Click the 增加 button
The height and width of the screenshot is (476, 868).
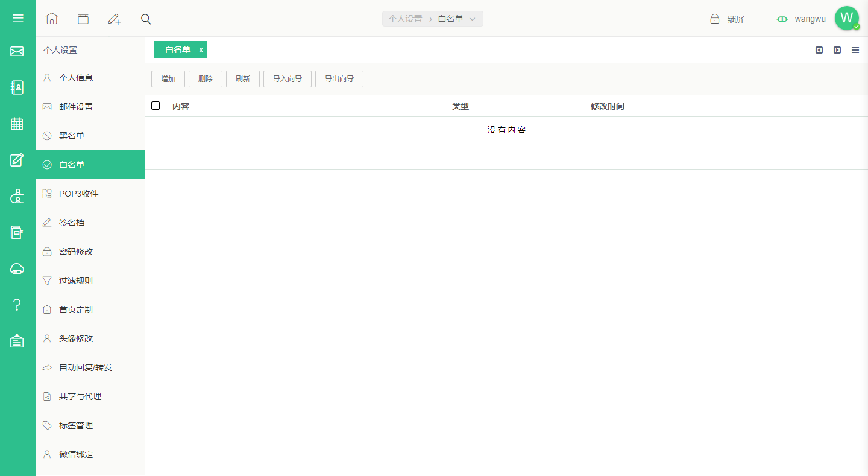pyautogui.click(x=168, y=79)
